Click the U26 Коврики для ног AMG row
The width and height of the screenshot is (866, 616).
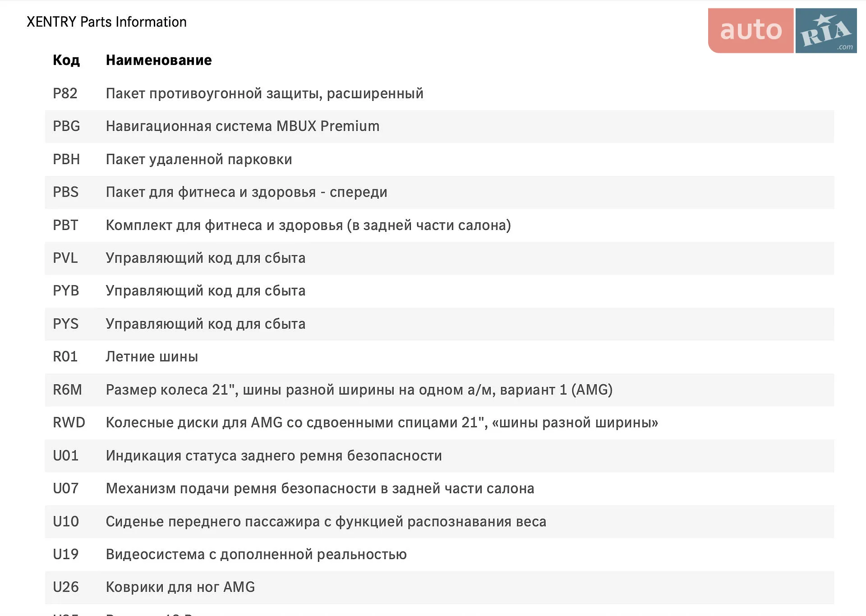coord(439,587)
